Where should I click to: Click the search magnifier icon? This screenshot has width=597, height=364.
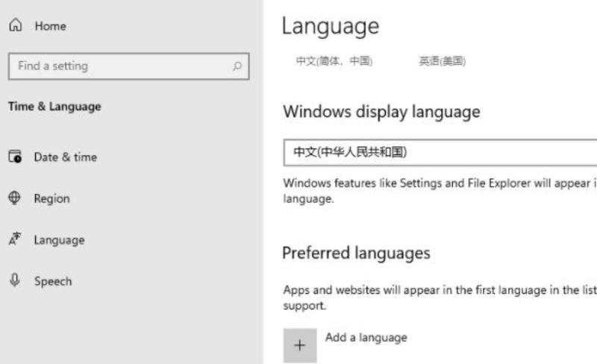click(237, 66)
